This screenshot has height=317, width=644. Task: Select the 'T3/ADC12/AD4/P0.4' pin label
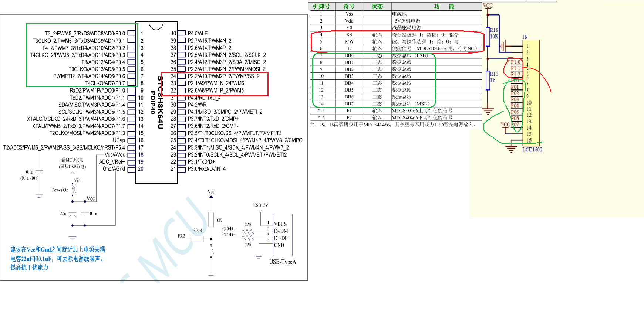[103, 62]
